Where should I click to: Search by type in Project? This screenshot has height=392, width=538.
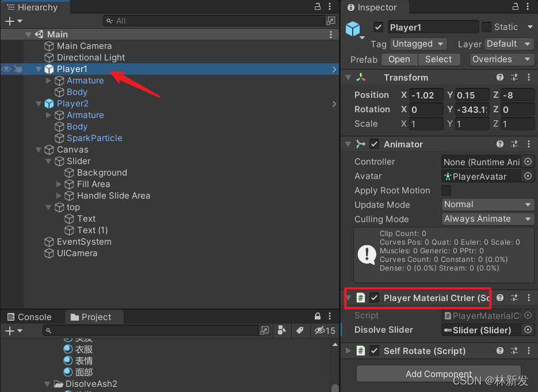pos(282,330)
